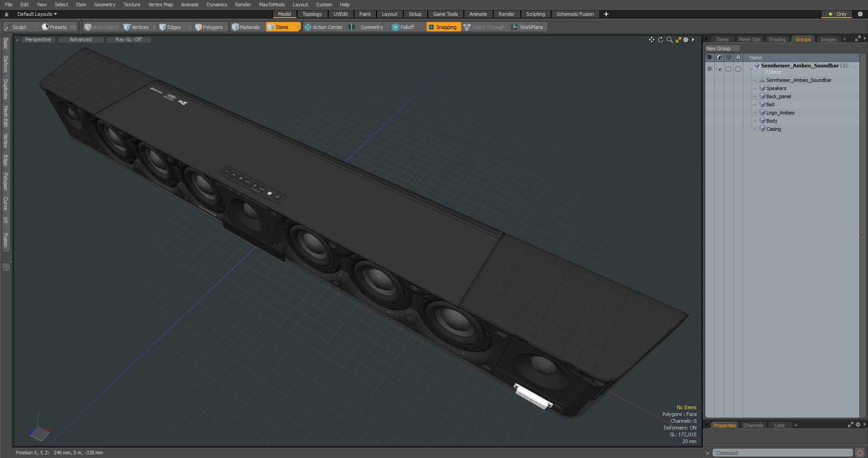The image size is (868, 458).
Task: Click the render camera column header icon
Action: click(719, 57)
